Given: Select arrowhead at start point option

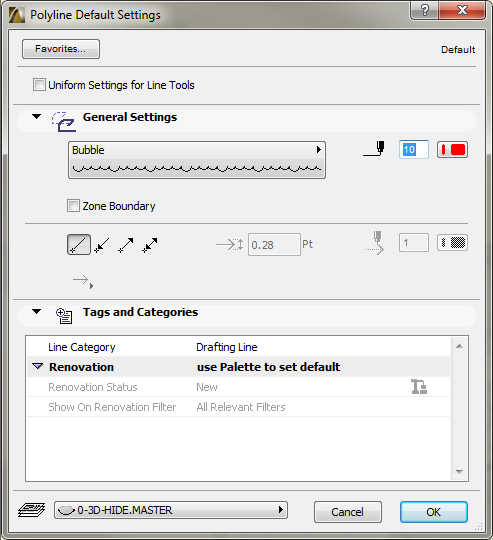Looking at the screenshot, I should click(x=102, y=245).
